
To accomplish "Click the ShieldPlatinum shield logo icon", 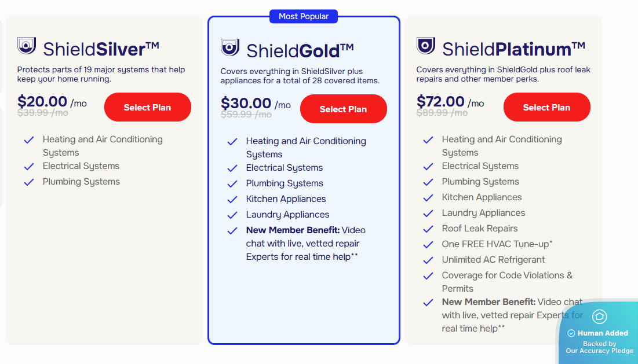I will (x=426, y=46).
